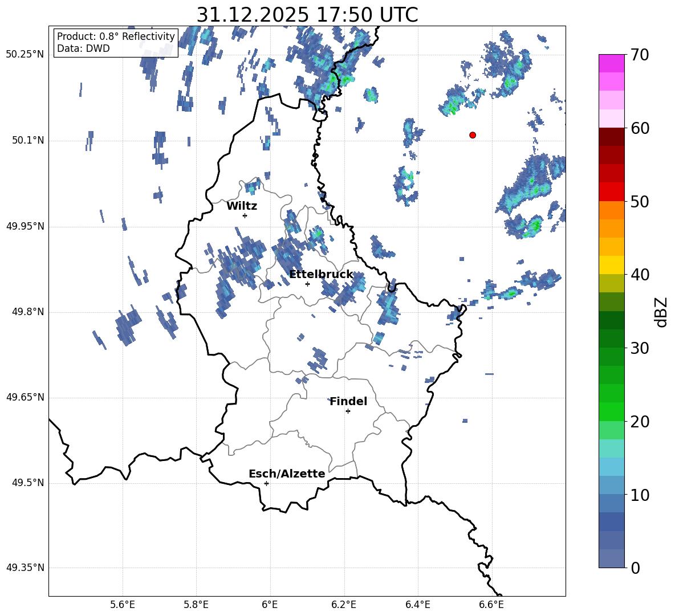Image resolution: width=675 pixels, height=616 pixels.
Task: Click the Findel station cross marker
Action: pos(348,411)
